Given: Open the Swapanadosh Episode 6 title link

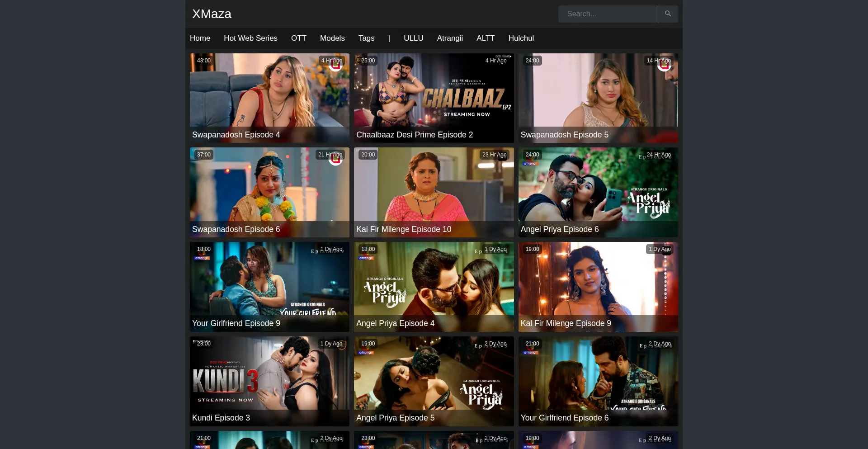Looking at the screenshot, I should [236, 229].
